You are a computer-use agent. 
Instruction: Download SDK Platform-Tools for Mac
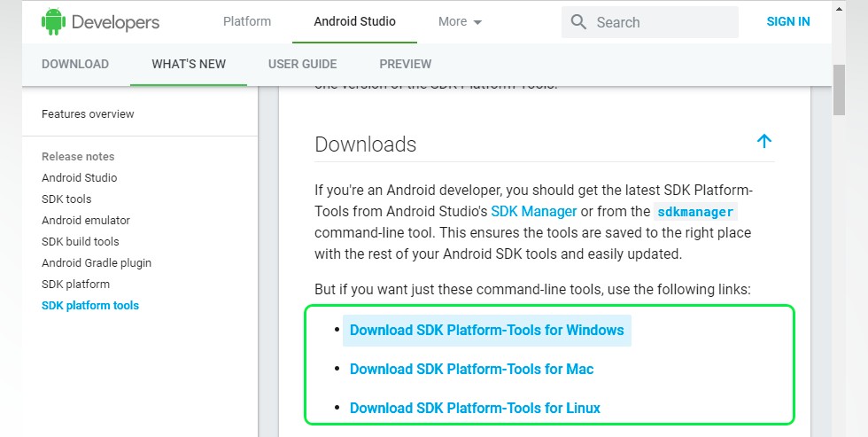click(x=471, y=369)
